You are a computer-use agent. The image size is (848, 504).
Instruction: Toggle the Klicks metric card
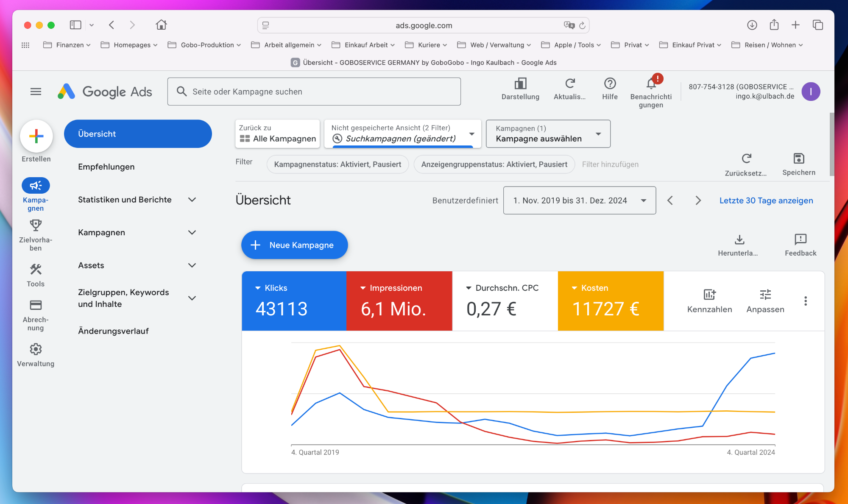tap(294, 301)
